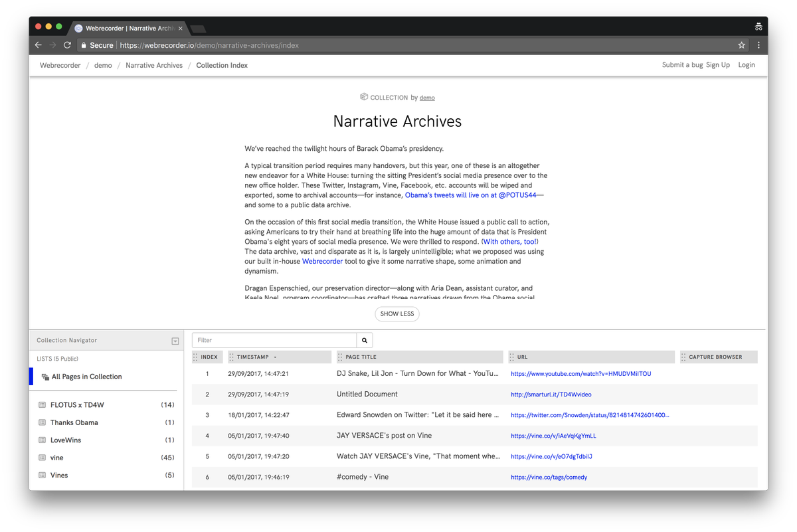Click the Login link
Screen dimensions: 797x532
click(747, 65)
